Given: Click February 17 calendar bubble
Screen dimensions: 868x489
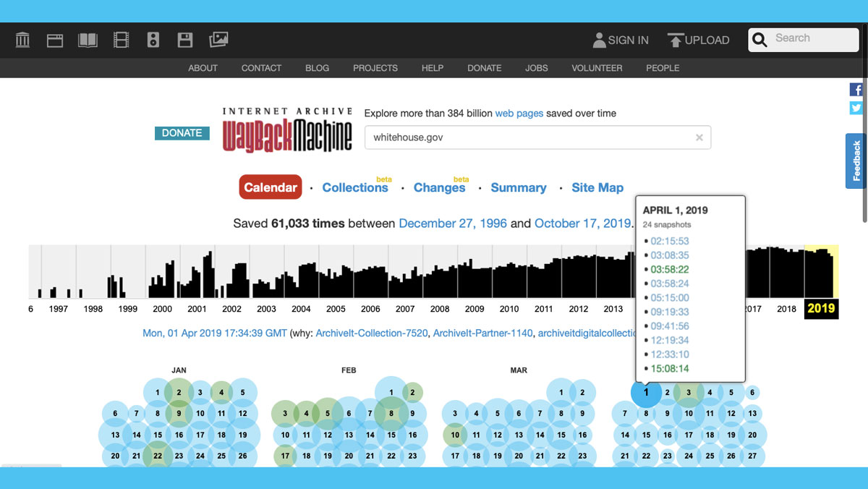Looking at the screenshot, I should (x=286, y=456).
